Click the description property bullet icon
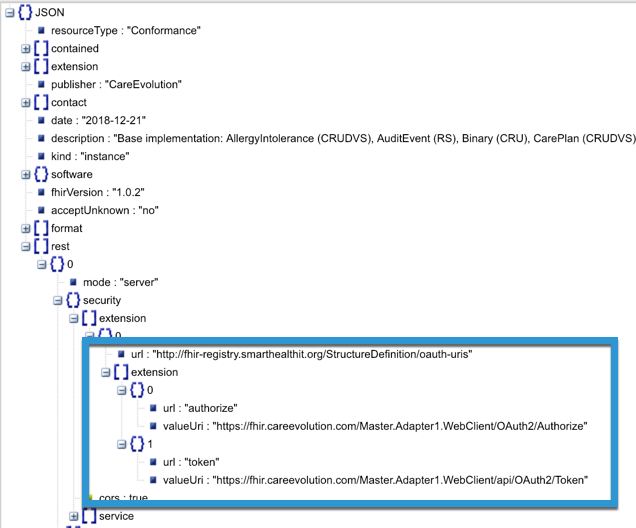Image resolution: width=636 pixels, height=528 pixels. [x=41, y=138]
